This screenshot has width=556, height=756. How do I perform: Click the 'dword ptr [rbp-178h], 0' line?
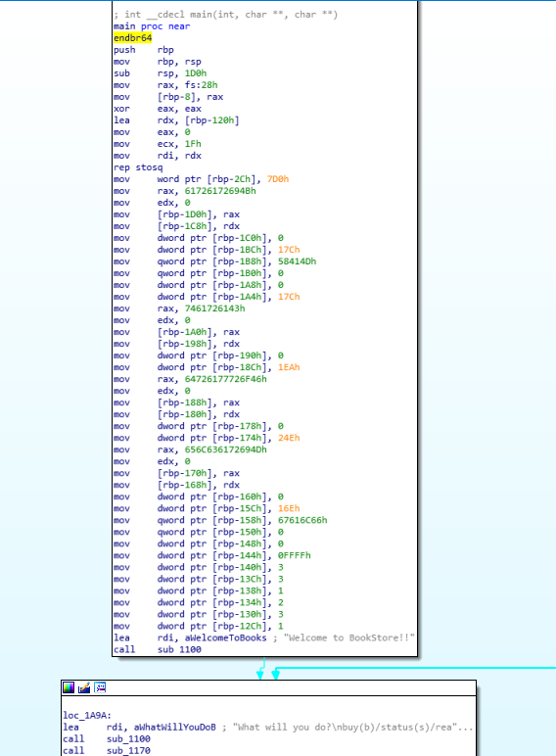pyautogui.click(x=199, y=426)
